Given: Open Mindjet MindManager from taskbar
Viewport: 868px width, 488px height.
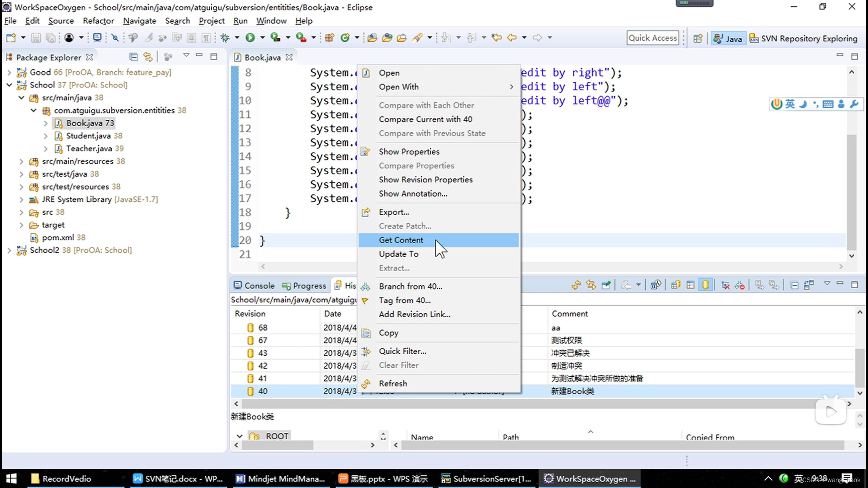Looking at the screenshot, I should [x=281, y=479].
